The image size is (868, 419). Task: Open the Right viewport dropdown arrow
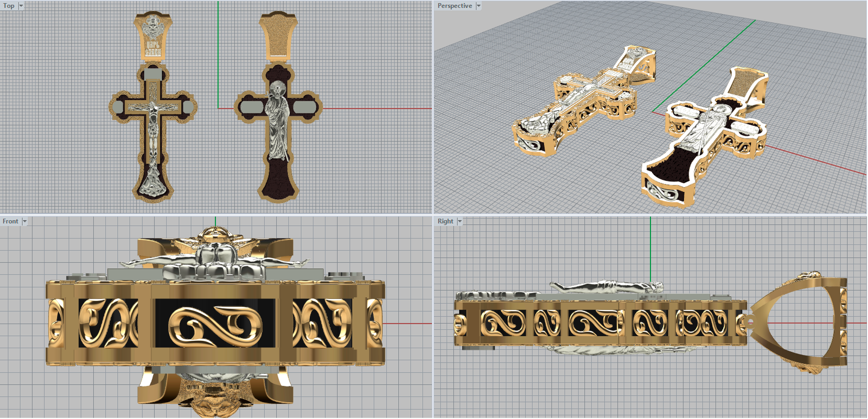point(459,221)
